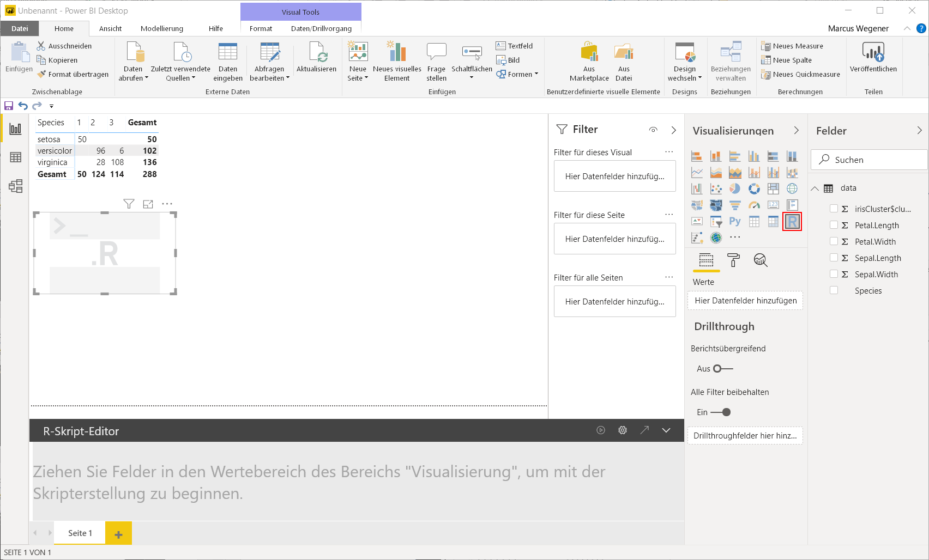The width and height of the screenshot is (929, 560).
Task: Minimize the R-Skript-Editor with chevron
Action: click(x=666, y=430)
